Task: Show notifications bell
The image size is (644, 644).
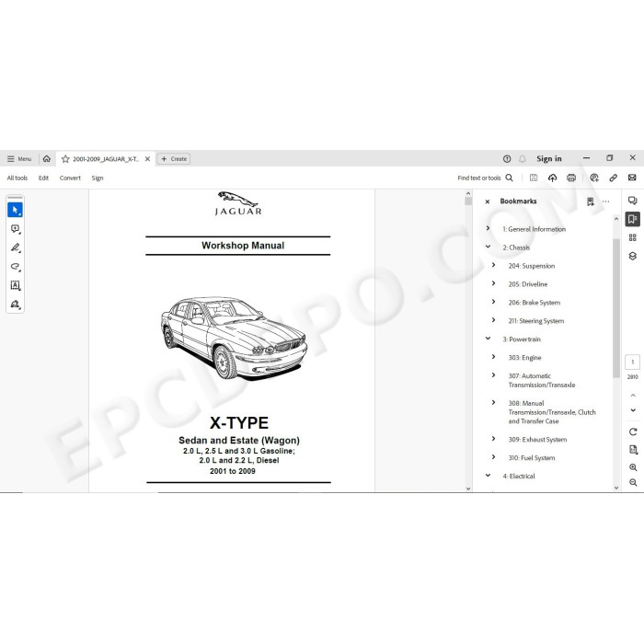Action: tap(522, 159)
